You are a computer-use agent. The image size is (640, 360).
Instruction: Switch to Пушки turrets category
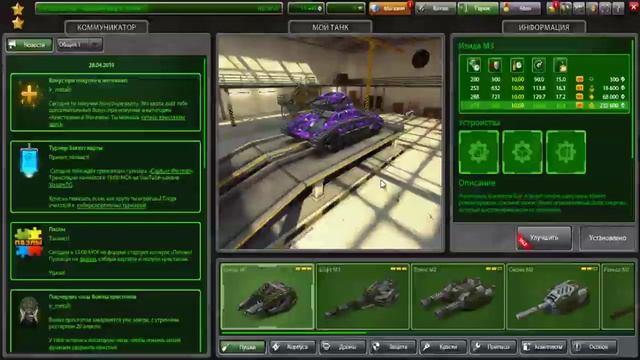(x=242, y=347)
